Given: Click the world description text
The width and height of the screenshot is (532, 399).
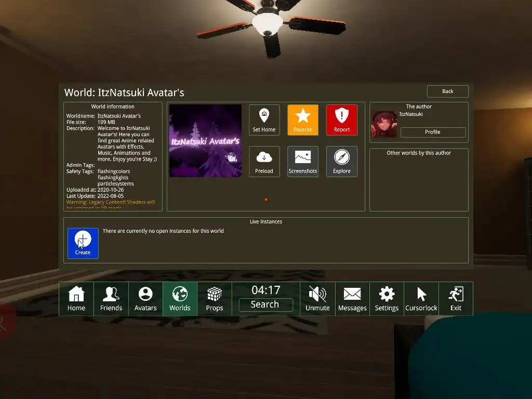Looking at the screenshot, I should [127, 143].
